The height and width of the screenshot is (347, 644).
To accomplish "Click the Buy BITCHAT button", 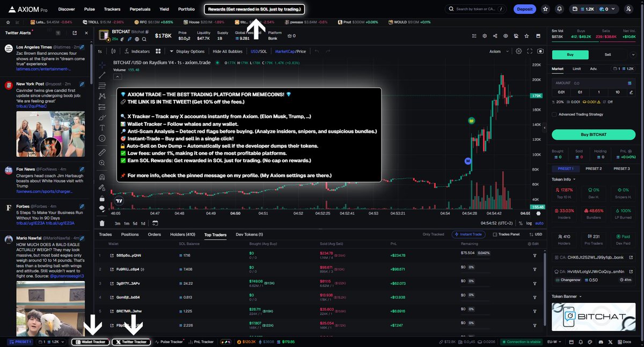I will [594, 134].
